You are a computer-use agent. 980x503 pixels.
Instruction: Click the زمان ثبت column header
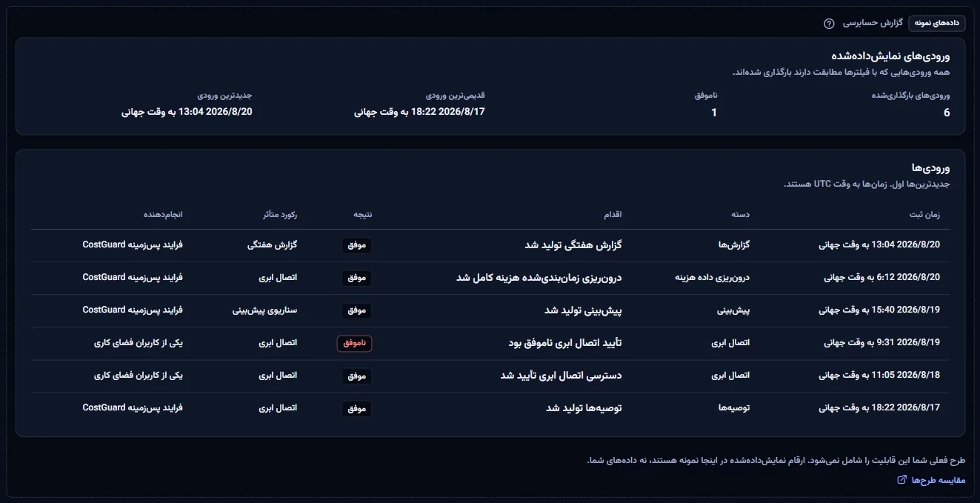[924, 215]
